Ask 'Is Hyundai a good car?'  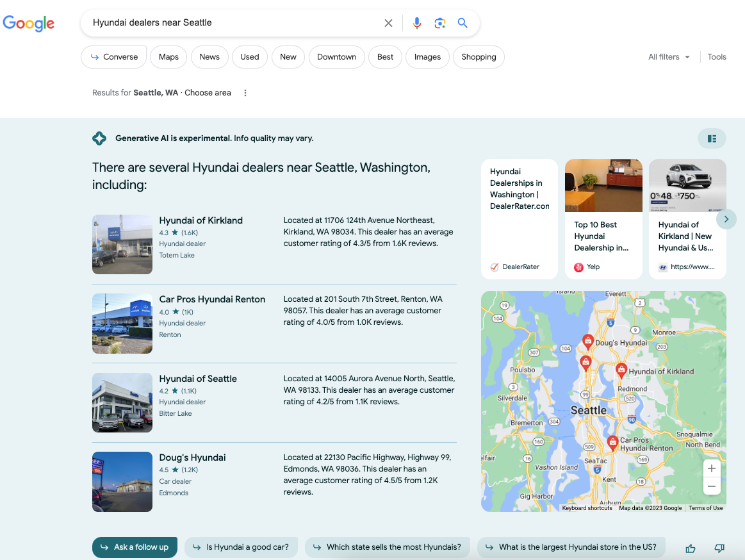[x=241, y=547]
